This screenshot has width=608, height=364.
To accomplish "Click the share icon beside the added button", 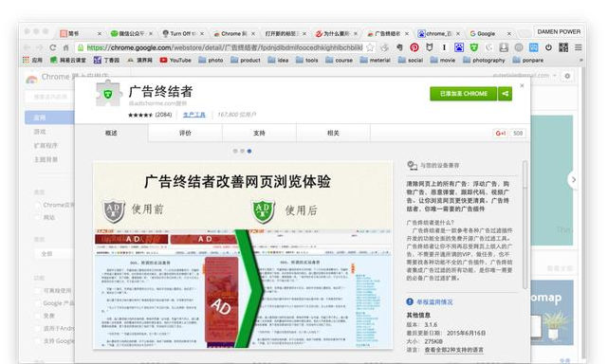I will pos(505,94).
